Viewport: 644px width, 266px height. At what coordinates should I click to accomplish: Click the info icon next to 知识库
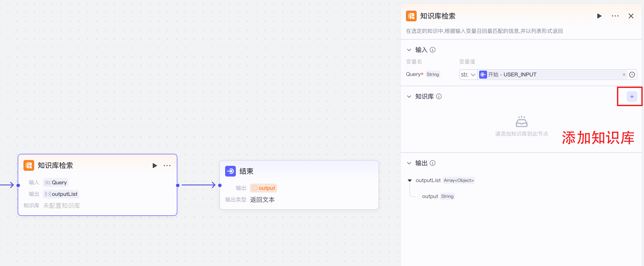coord(439,96)
